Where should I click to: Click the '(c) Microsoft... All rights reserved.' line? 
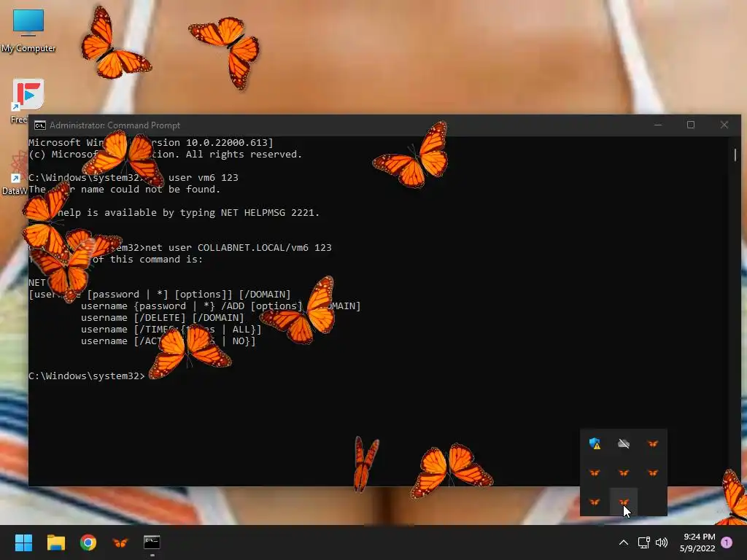click(166, 155)
